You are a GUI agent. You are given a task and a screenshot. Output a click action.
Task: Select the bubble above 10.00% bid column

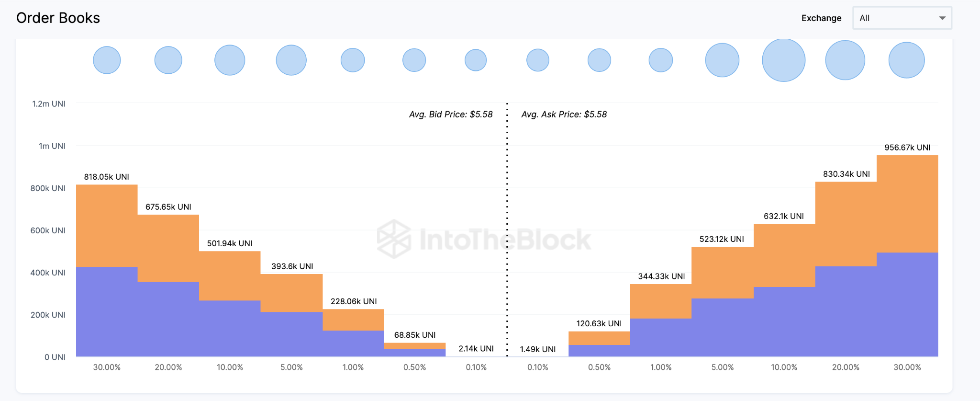[x=230, y=60]
